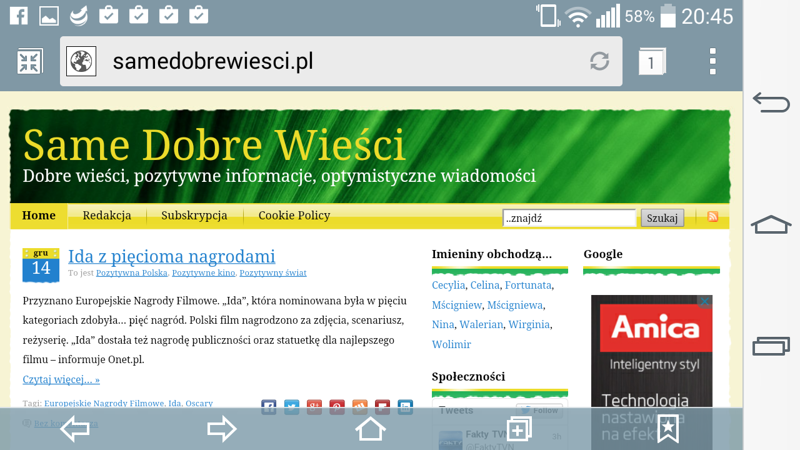800x450 pixels.
Task: Tap the shrink-to-fit screen icon
Action: pyautogui.click(x=29, y=62)
